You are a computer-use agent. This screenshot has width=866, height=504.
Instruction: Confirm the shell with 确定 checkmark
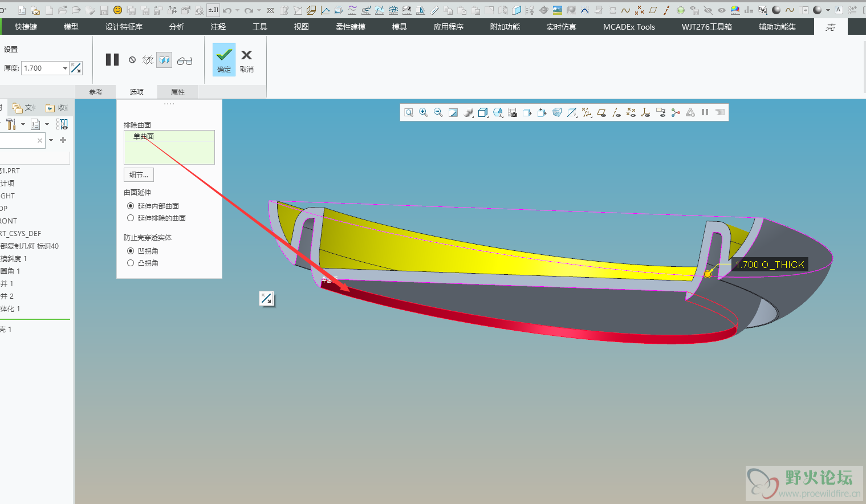click(x=224, y=59)
